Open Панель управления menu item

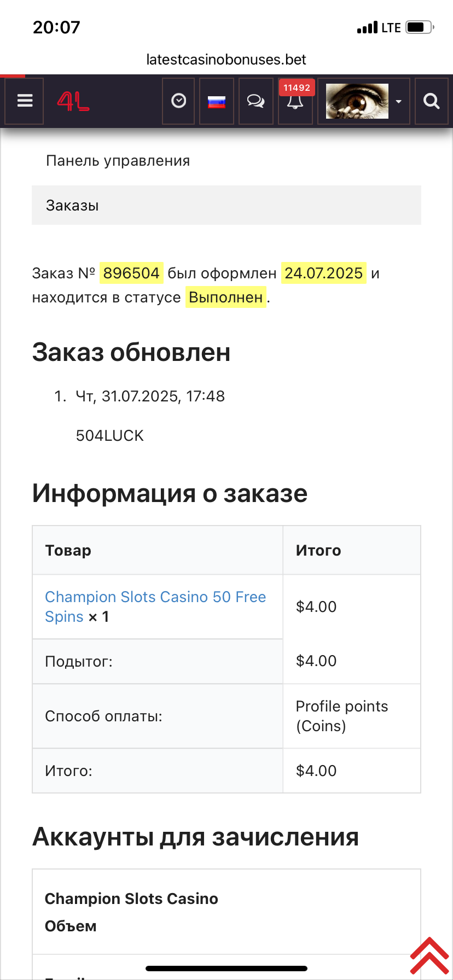click(118, 161)
